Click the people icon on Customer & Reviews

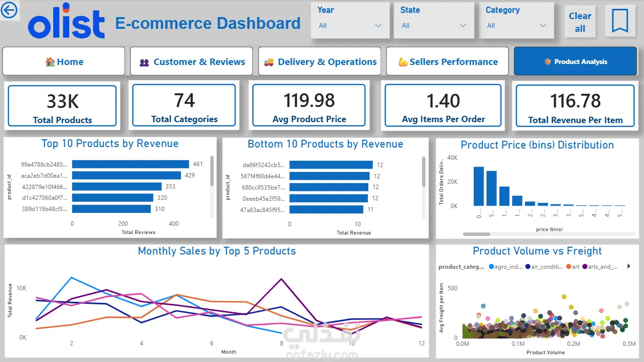click(144, 63)
